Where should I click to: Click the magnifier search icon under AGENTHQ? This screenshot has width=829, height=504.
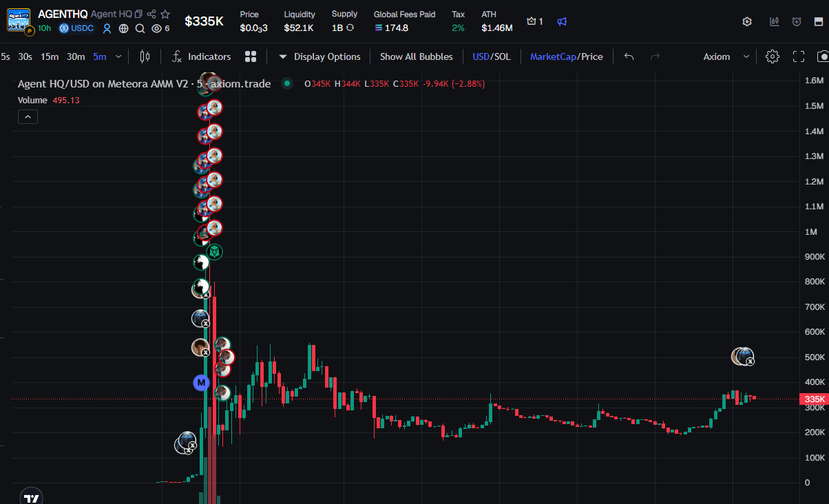point(140,28)
